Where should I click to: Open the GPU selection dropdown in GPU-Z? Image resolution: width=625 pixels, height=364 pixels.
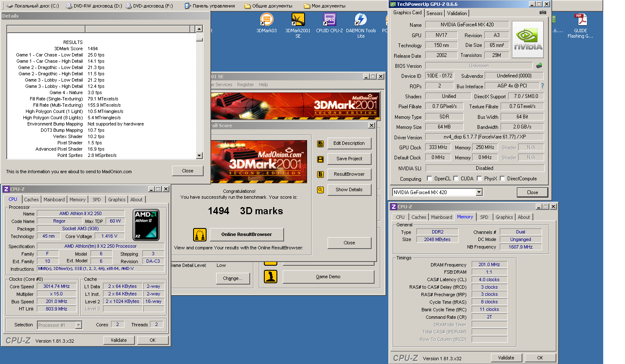pyautogui.click(x=479, y=192)
